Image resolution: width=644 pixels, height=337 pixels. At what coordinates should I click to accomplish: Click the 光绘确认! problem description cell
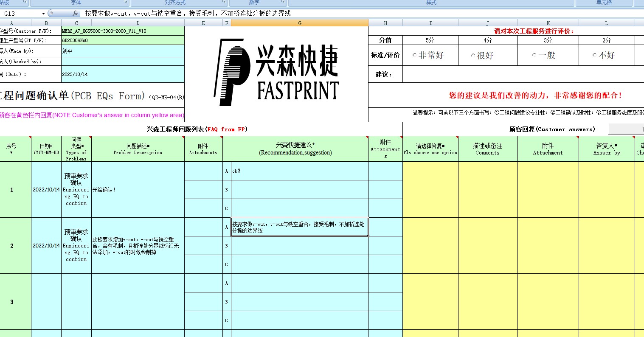point(138,190)
